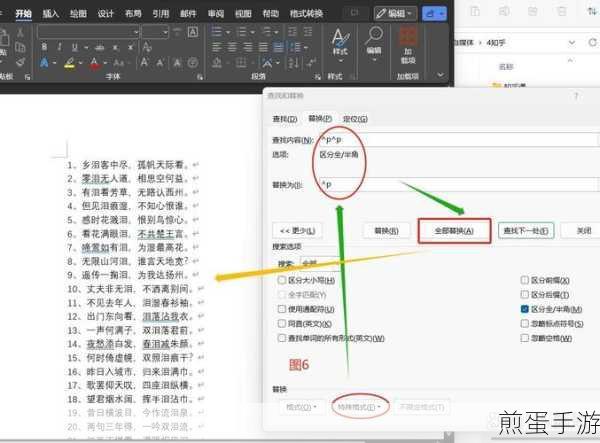Viewport: 600px width, 443px height.
Task: Align paragraph text to the right
Action: [248, 47]
